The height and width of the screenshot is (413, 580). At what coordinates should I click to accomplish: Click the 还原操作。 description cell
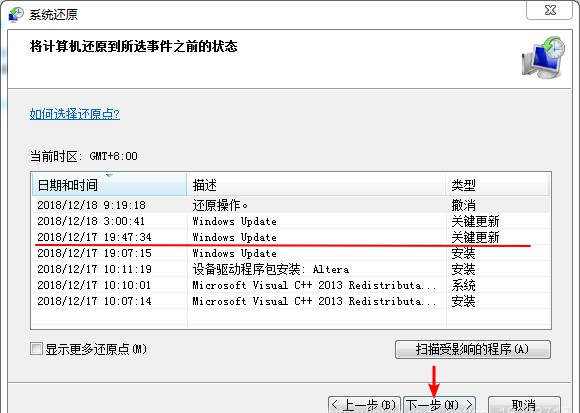click(220, 205)
